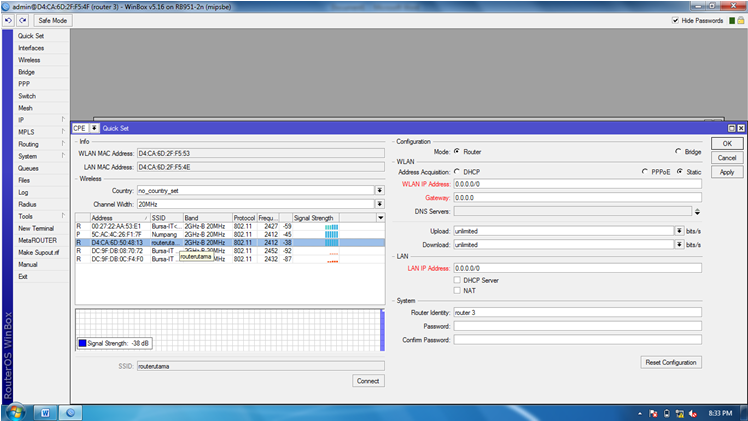
Task: Select Static address acquisition
Action: click(x=680, y=171)
